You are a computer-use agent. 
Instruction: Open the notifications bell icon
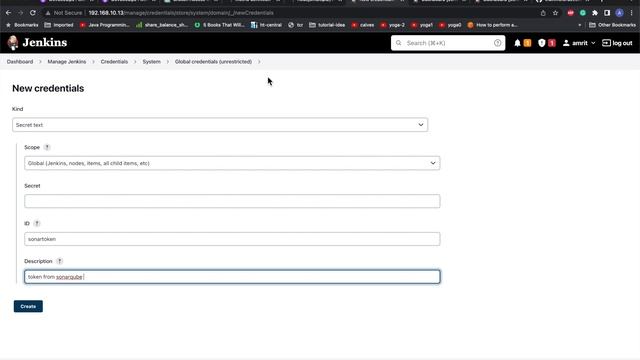(517, 43)
